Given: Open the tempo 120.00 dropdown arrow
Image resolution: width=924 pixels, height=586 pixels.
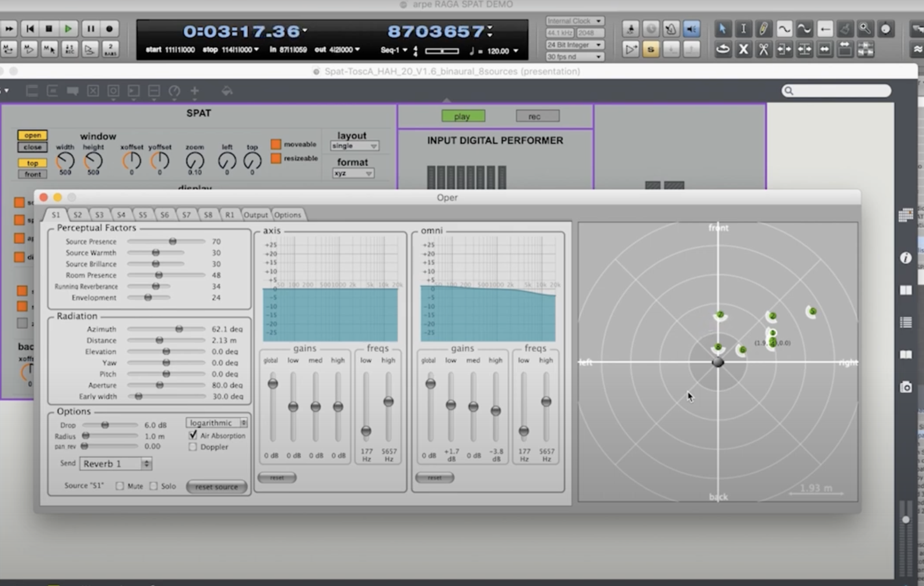Looking at the screenshot, I should coord(515,51).
